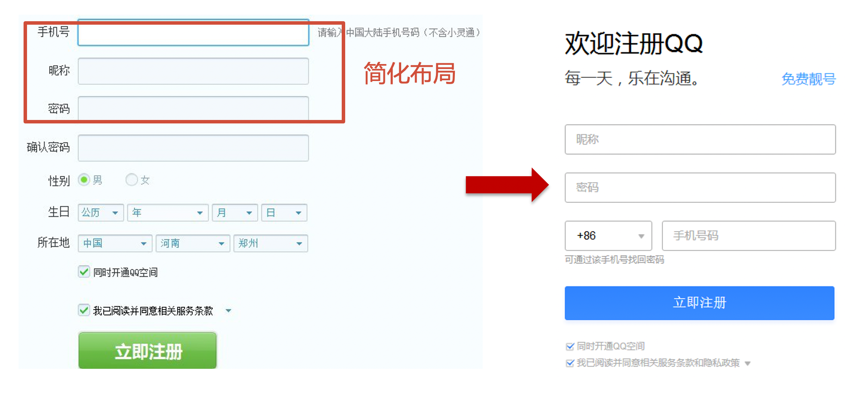This screenshot has height=395, width=868.
Task: Click the 手机号码 input field on right
Action: tap(748, 236)
